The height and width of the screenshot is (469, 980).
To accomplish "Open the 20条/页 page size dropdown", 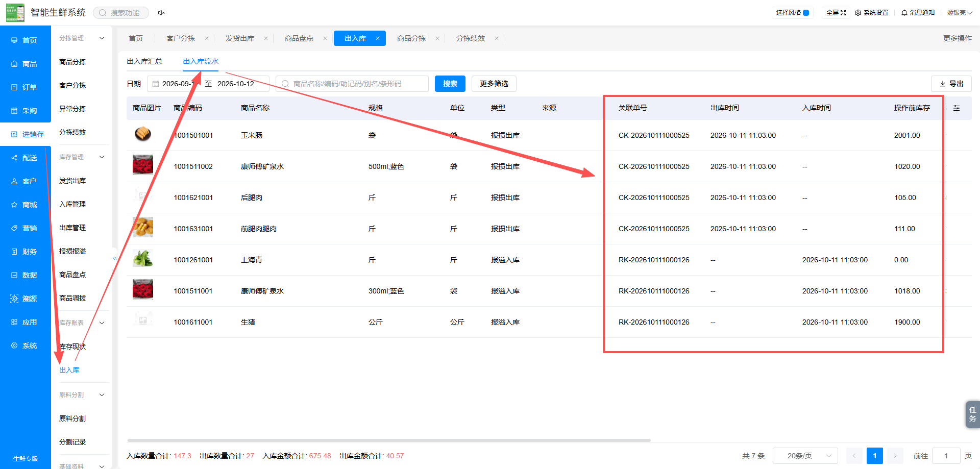I will click(x=805, y=456).
